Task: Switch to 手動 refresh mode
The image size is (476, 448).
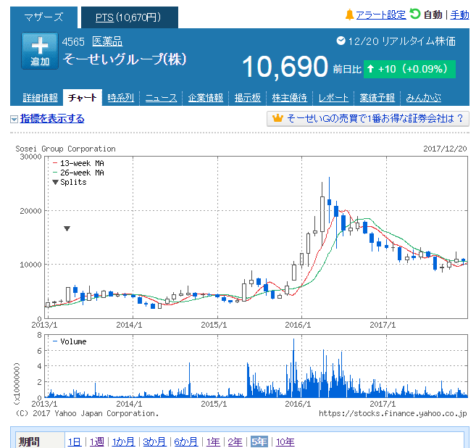Action: point(459,14)
